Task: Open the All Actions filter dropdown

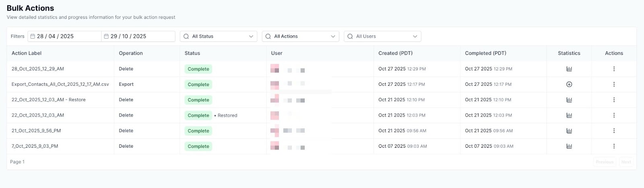Action: click(x=300, y=36)
